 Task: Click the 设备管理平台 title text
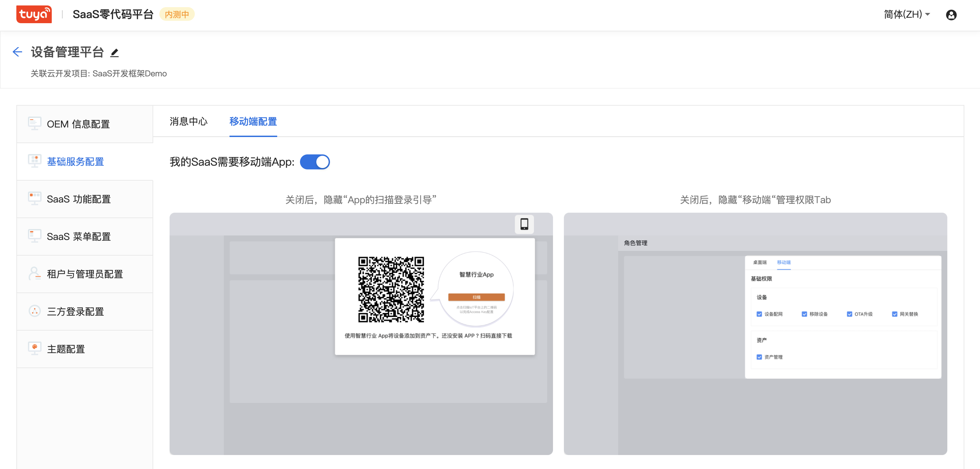tap(67, 52)
